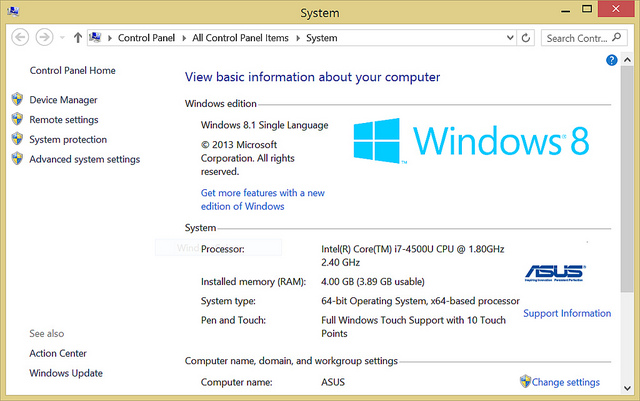Refresh the System page
This screenshot has width=640, height=401.
tap(526, 38)
